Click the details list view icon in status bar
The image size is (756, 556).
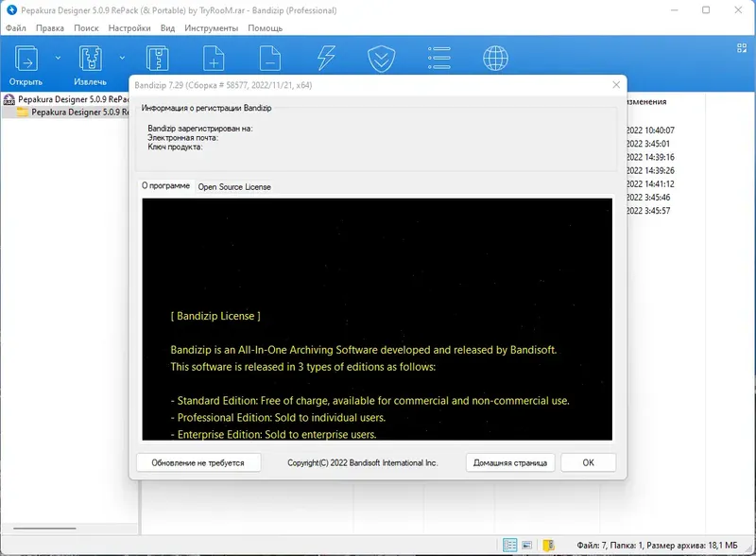click(509, 545)
